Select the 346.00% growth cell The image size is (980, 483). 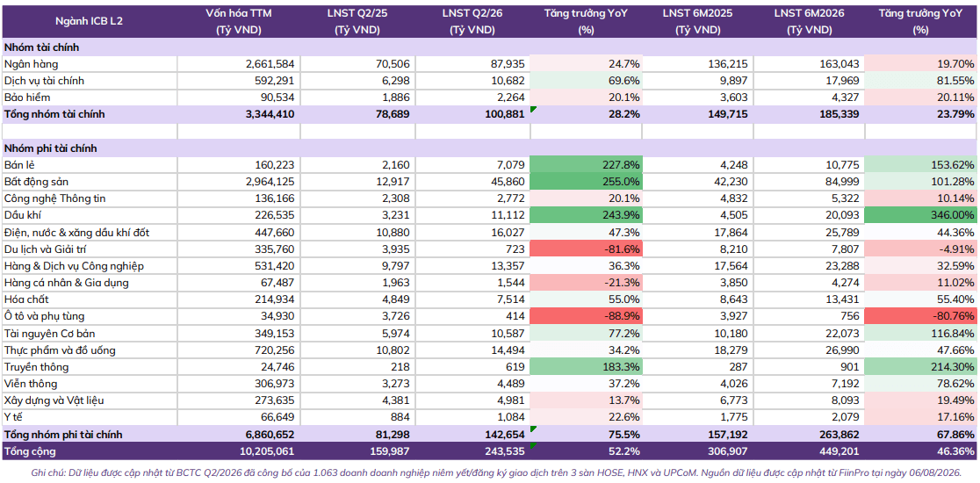[x=921, y=215]
